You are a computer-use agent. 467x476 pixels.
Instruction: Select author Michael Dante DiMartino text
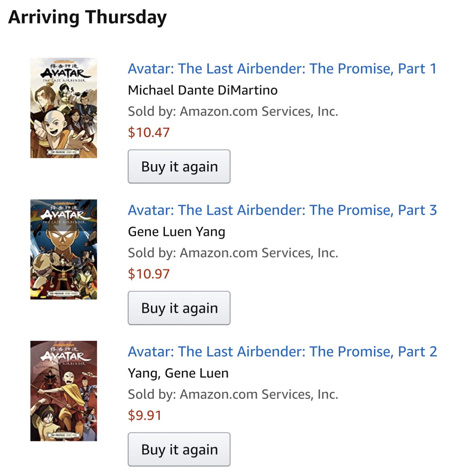click(203, 90)
